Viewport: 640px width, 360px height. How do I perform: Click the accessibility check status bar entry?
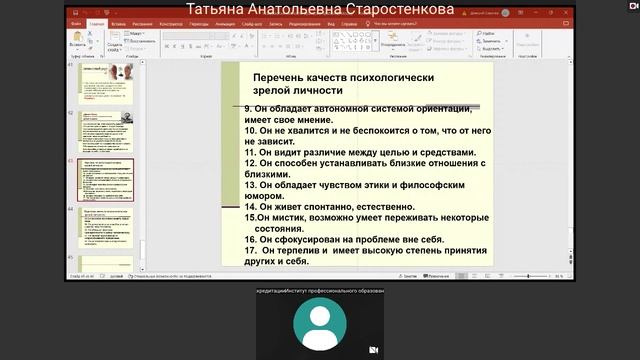pos(170,276)
